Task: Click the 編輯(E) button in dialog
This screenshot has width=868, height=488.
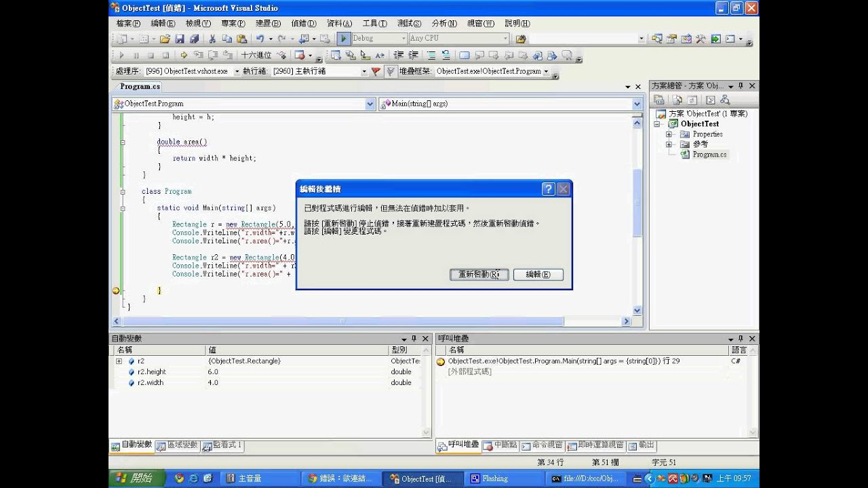Action: 538,274
